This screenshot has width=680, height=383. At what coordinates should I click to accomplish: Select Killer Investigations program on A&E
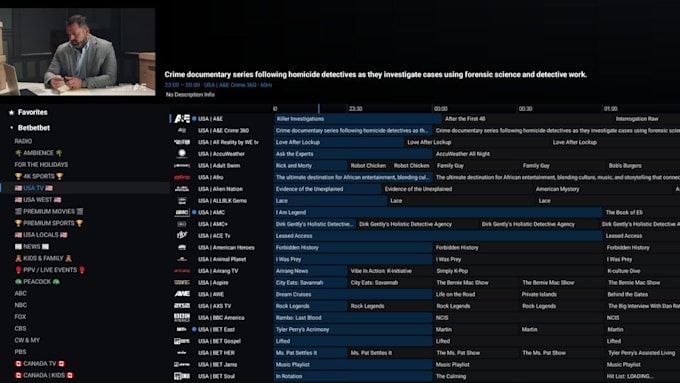[357, 118]
